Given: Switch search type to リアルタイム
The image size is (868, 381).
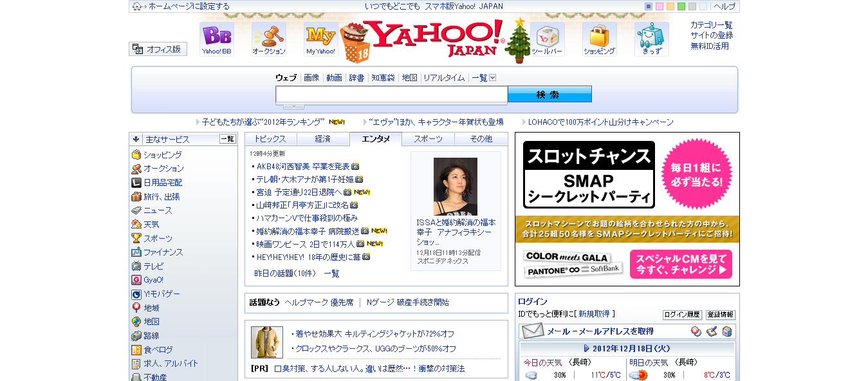Looking at the screenshot, I should click(x=444, y=78).
